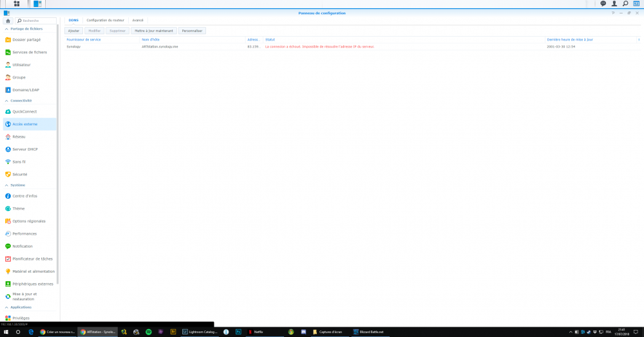Click the 2001-03-30 12:54 update time
The height and width of the screenshot is (337, 644).
click(x=561, y=47)
